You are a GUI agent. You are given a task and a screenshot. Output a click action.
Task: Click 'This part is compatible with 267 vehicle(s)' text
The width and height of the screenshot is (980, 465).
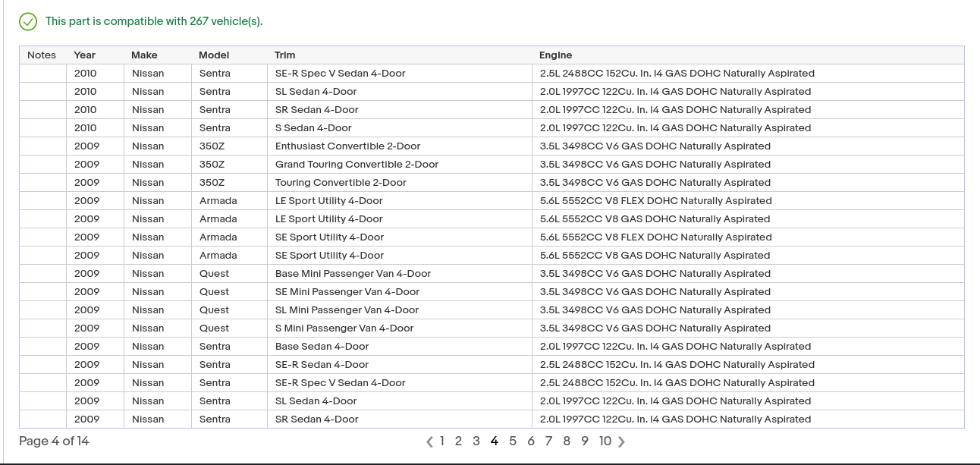[x=154, y=21]
